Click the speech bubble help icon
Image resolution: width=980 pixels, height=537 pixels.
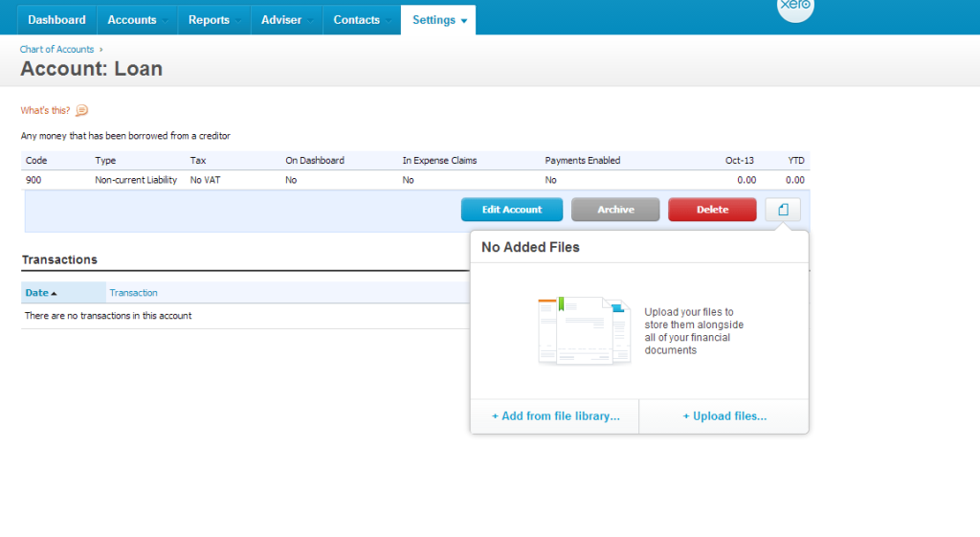coord(81,111)
